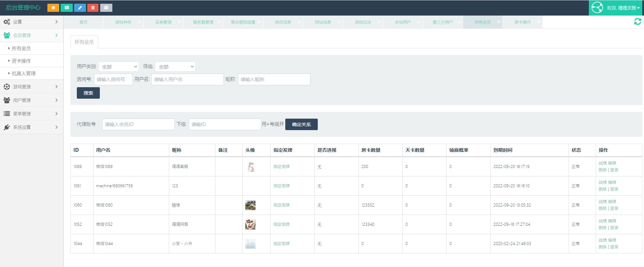The width and height of the screenshot is (644, 267).
Task: Click the 搜索 search button
Action: [88, 93]
